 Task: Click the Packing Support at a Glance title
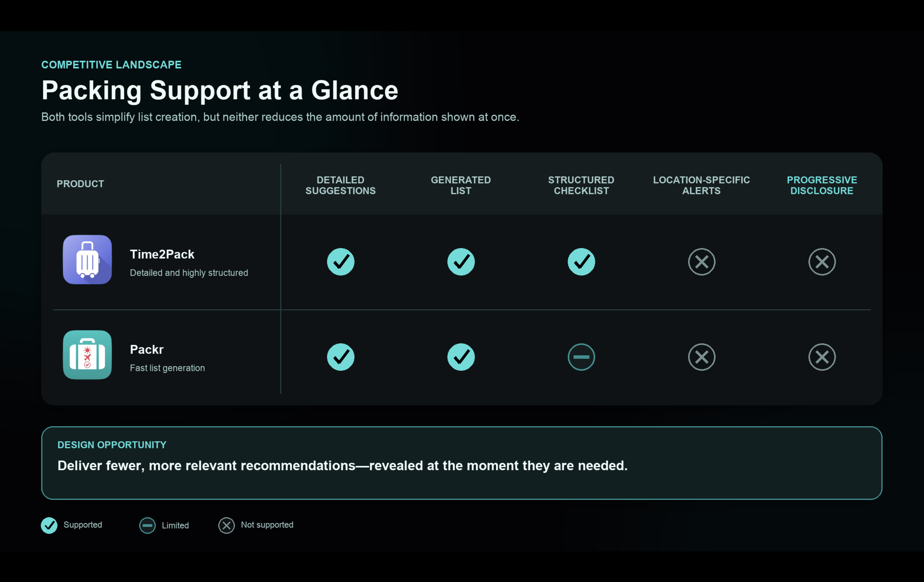click(x=220, y=91)
